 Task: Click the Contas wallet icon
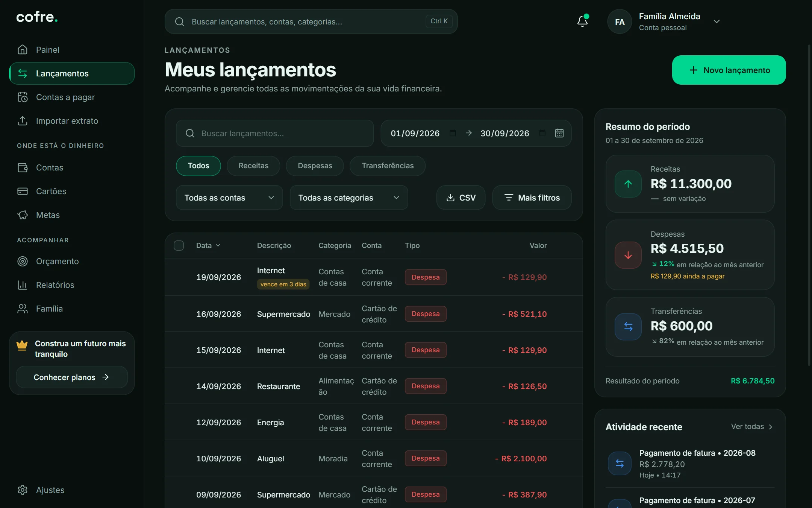pos(23,167)
